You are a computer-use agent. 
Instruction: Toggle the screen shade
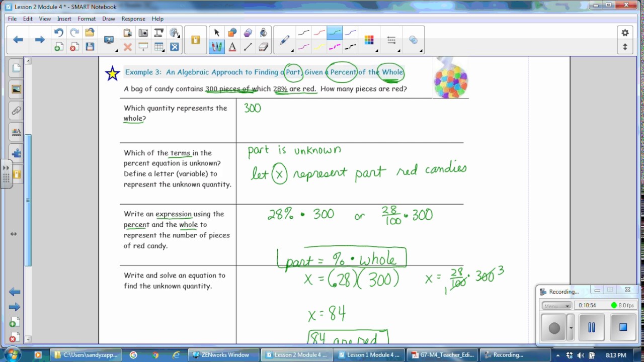pyautogui.click(x=143, y=47)
